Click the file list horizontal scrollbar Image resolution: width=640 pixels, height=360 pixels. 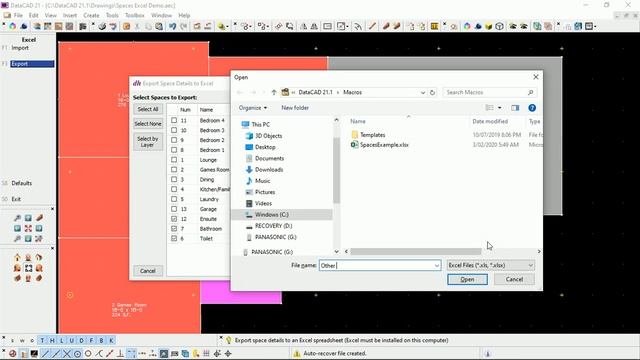[416, 251]
